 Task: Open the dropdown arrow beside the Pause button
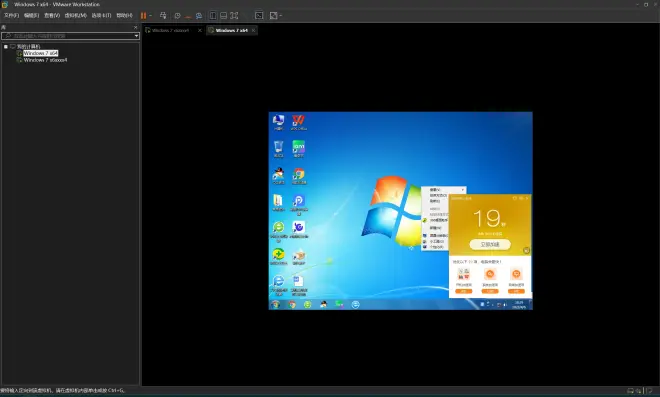150,16
